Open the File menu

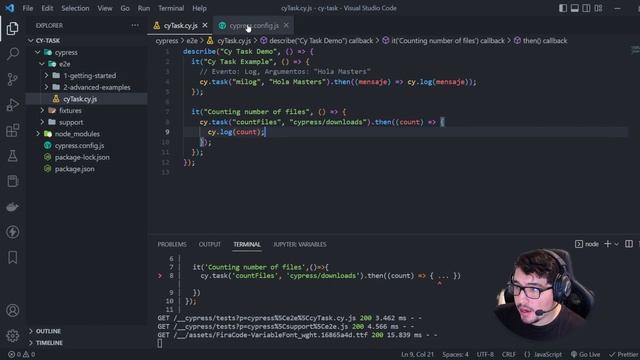click(x=28, y=8)
